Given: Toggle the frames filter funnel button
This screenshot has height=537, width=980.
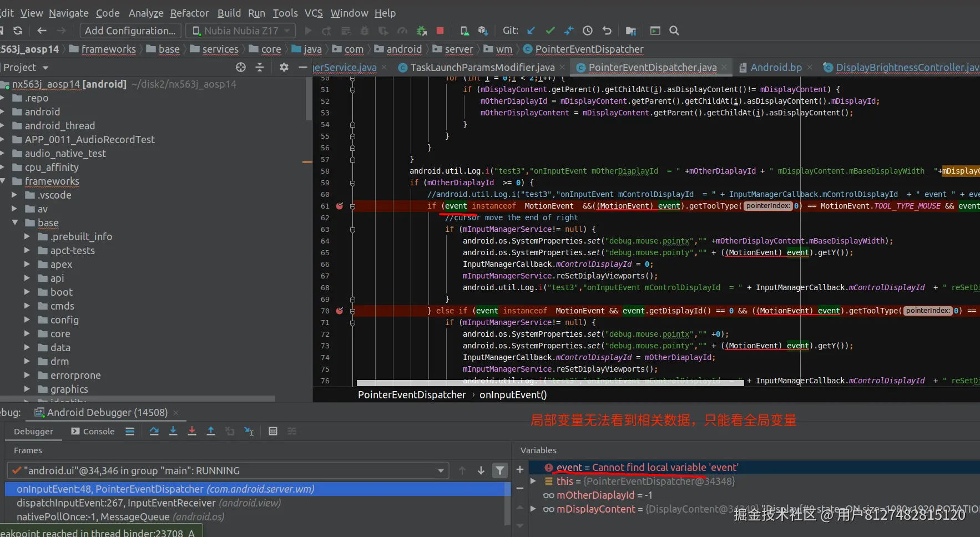Looking at the screenshot, I should (500, 470).
